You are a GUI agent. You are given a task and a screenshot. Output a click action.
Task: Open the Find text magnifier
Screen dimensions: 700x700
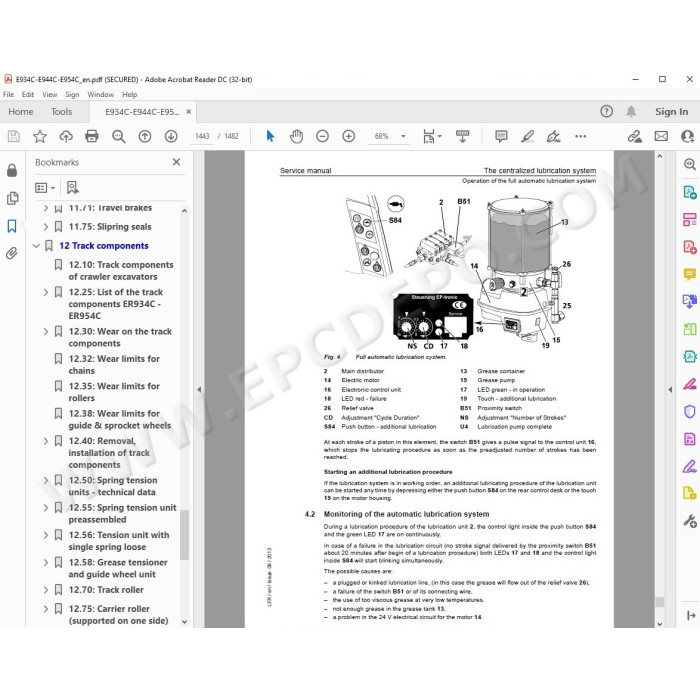pos(118,136)
